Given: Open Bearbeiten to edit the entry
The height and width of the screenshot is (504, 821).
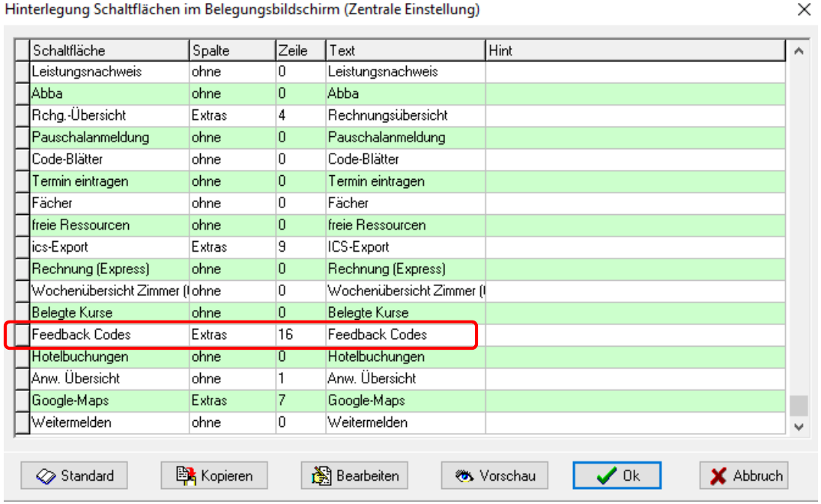Looking at the screenshot, I should click(354, 476).
